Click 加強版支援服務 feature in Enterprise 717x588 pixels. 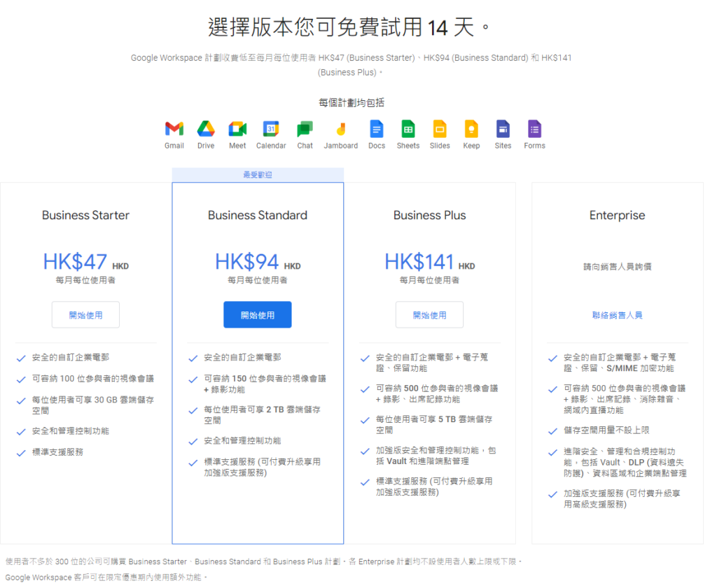tap(622, 499)
